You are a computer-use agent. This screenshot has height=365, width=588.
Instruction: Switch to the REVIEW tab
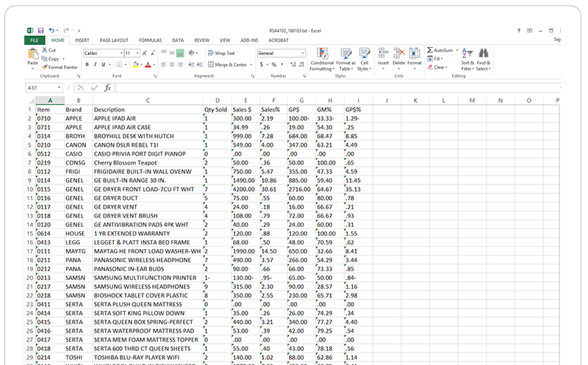pyautogui.click(x=201, y=40)
